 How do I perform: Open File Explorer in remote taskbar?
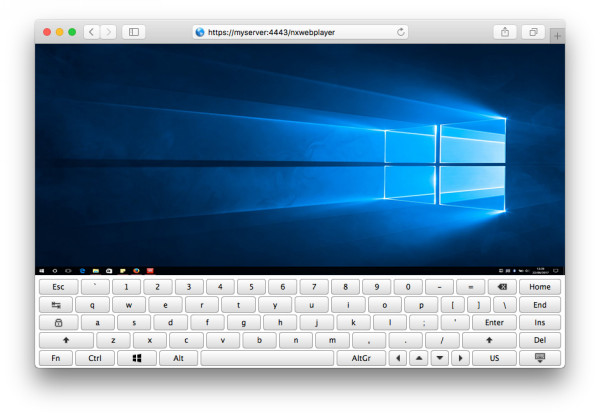pos(96,271)
